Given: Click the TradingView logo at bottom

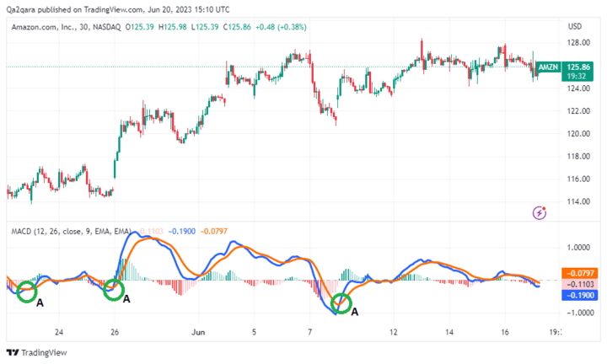Looking at the screenshot, I should tap(37, 352).
